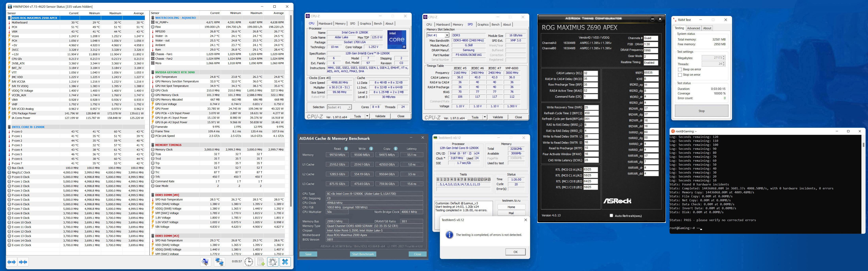Toggle TestMem5 test number 0 box
This screenshot has width=868, height=271.
438,179
